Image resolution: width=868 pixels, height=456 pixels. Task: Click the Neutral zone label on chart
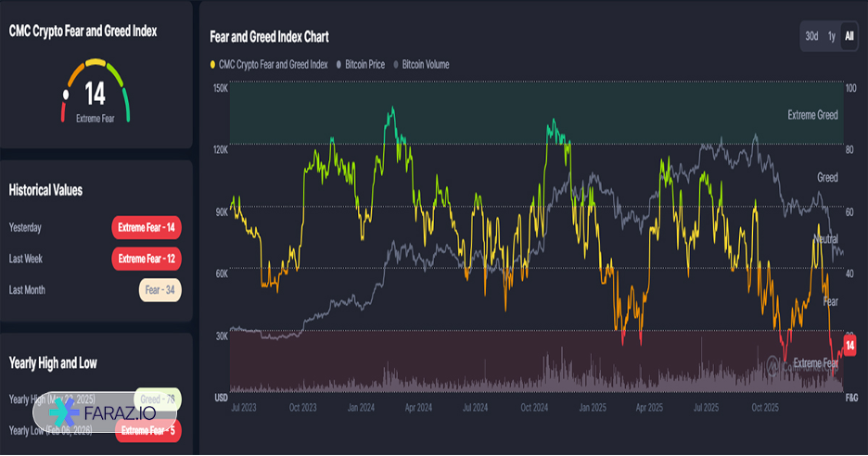click(x=826, y=239)
